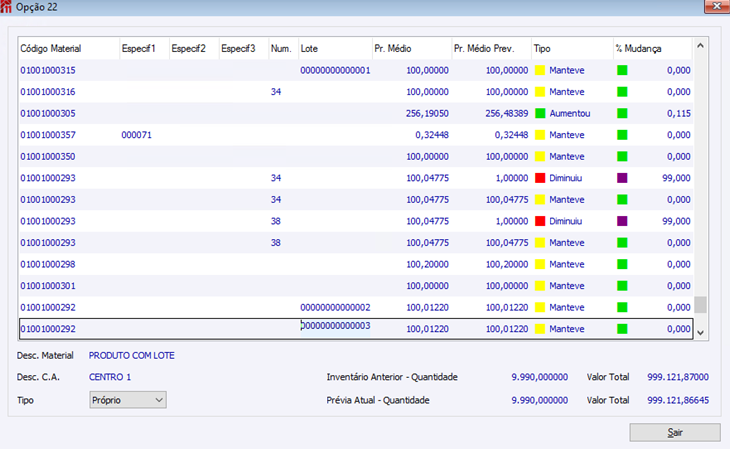Click the Pr. Médio column header

412,48
